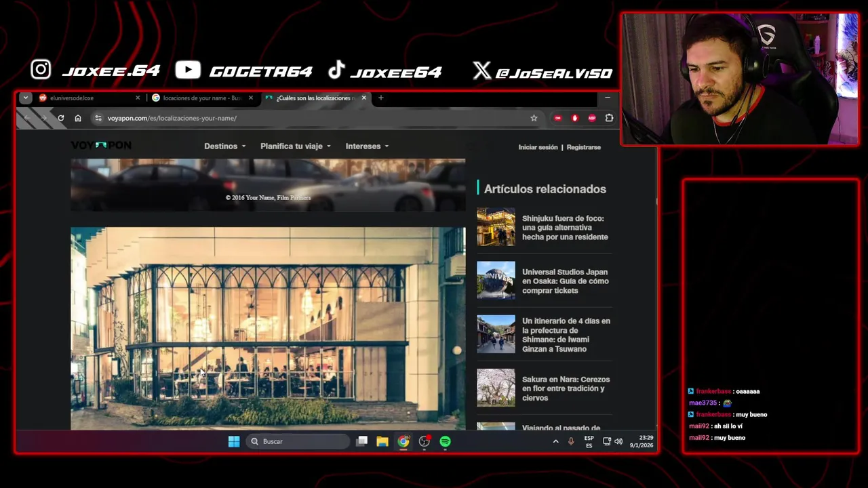Show hidden system tray icons
868x488 pixels.
(555, 441)
